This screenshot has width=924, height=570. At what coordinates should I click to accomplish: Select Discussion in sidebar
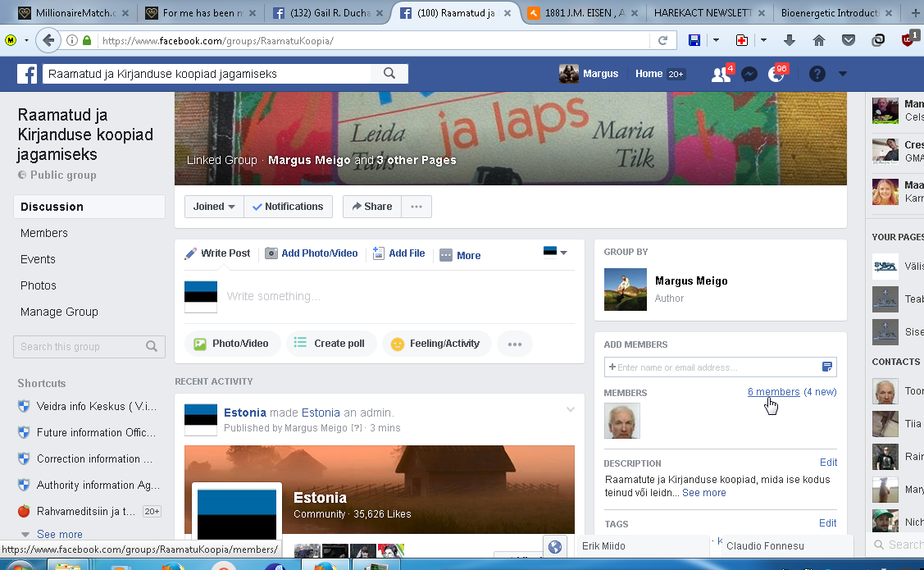(x=89, y=207)
